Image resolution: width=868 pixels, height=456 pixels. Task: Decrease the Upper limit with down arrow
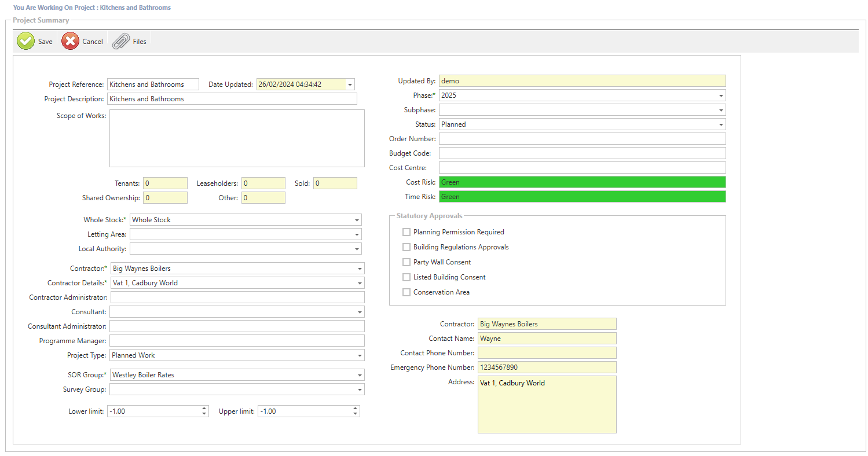coord(355,414)
